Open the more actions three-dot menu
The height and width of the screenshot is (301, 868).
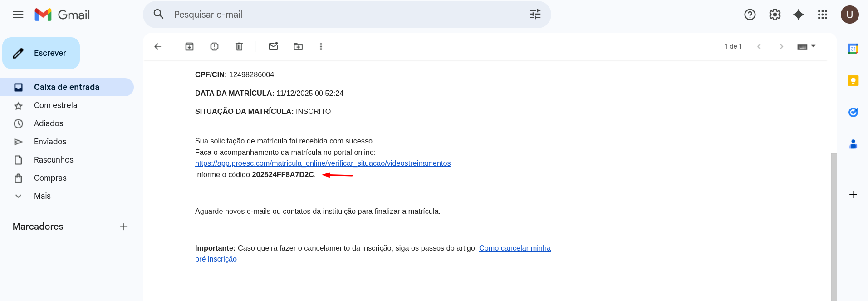coord(321,46)
